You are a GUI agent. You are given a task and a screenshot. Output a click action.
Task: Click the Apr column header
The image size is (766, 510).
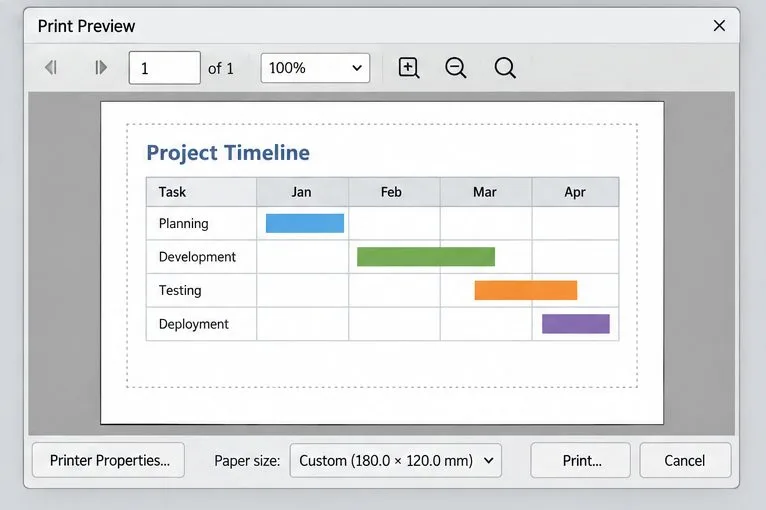tap(575, 192)
